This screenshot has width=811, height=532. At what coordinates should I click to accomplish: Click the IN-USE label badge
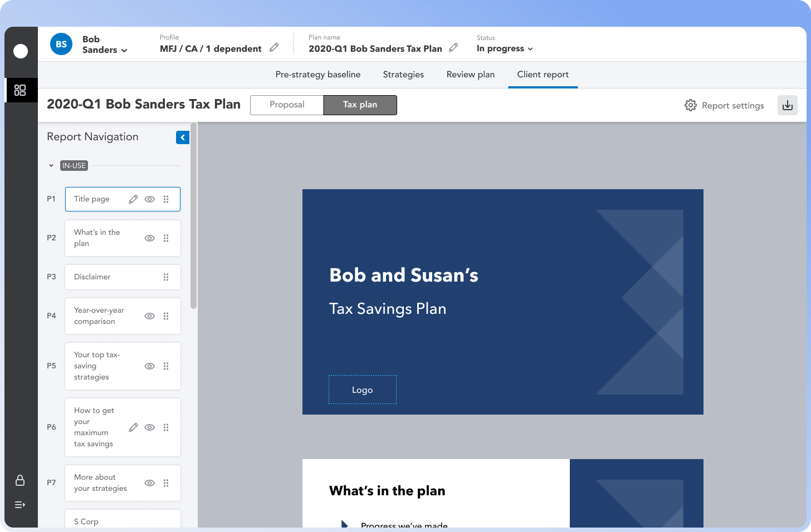pos(74,166)
